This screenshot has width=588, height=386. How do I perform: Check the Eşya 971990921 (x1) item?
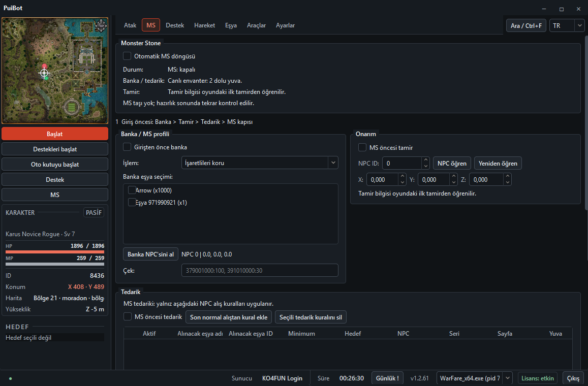[x=132, y=202]
